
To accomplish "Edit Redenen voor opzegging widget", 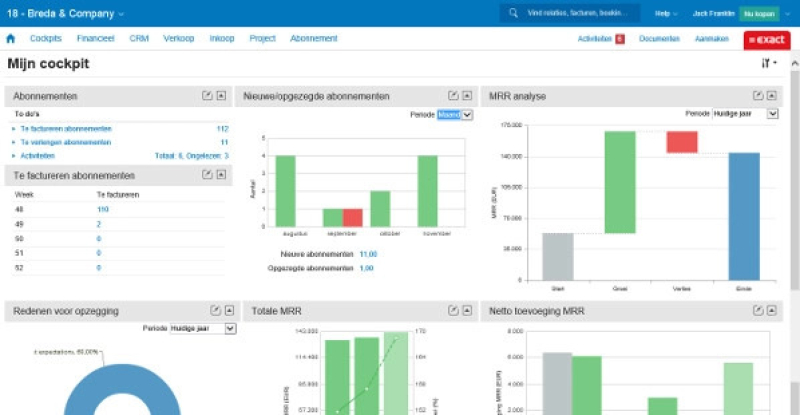I will tap(216, 310).
